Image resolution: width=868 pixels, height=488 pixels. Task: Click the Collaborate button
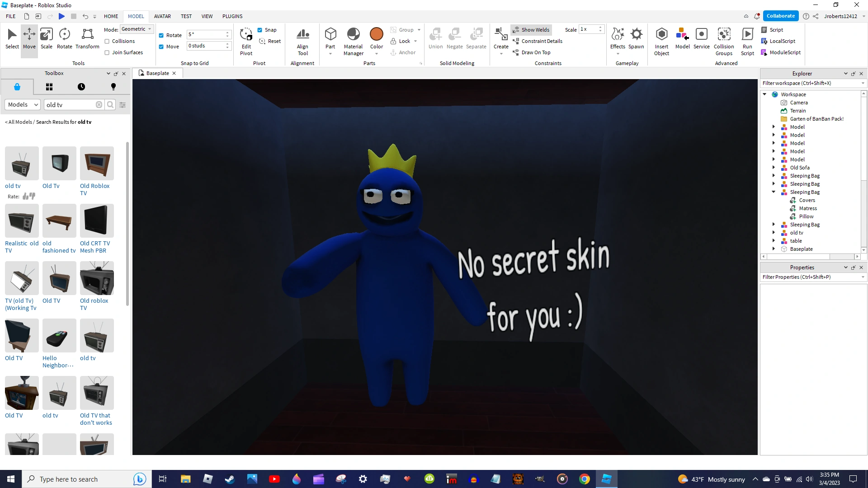(780, 16)
